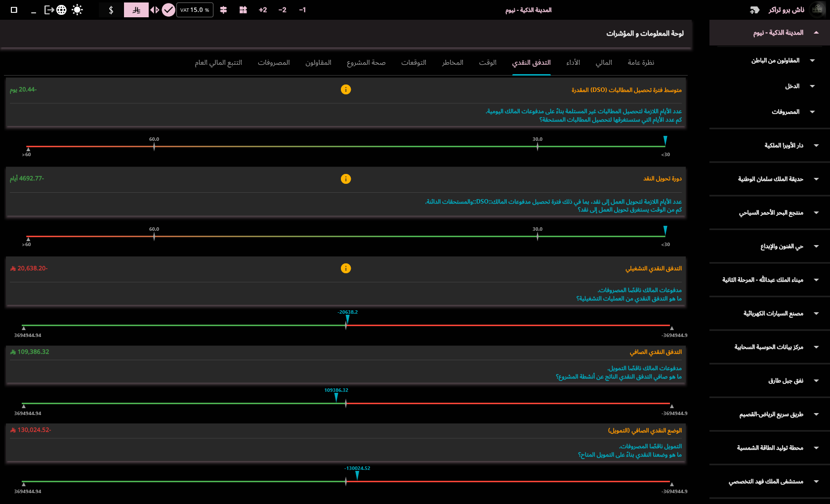The height and width of the screenshot is (504, 830).
Task: Click the ناش برو تراكر app title
Action: [787, 10]
